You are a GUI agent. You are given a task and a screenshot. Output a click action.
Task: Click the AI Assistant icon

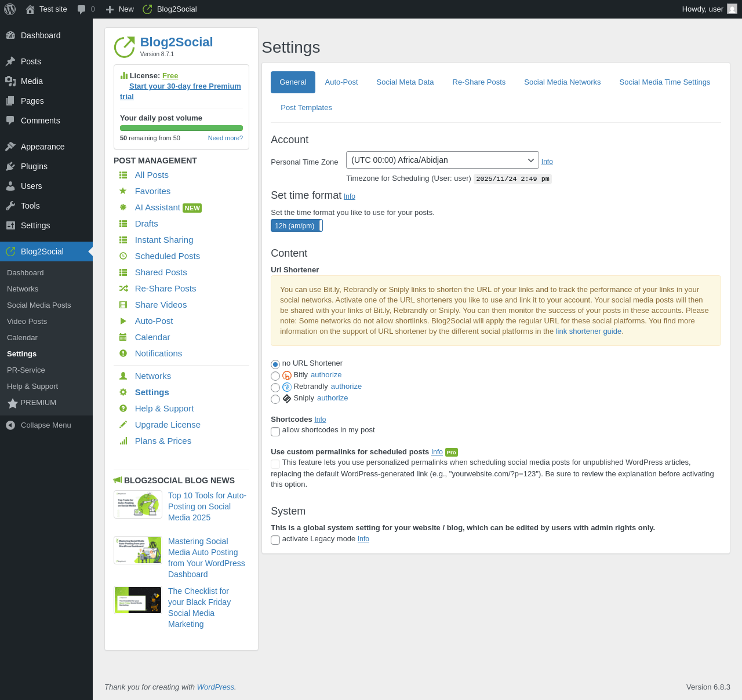pyautogui.click(x=123, y=207)
